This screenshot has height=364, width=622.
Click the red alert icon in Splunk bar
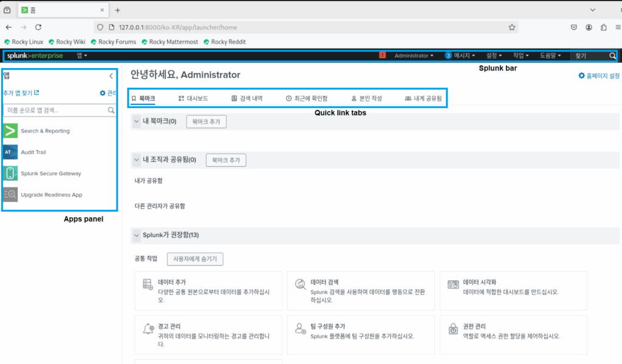[x=382, y=55]
